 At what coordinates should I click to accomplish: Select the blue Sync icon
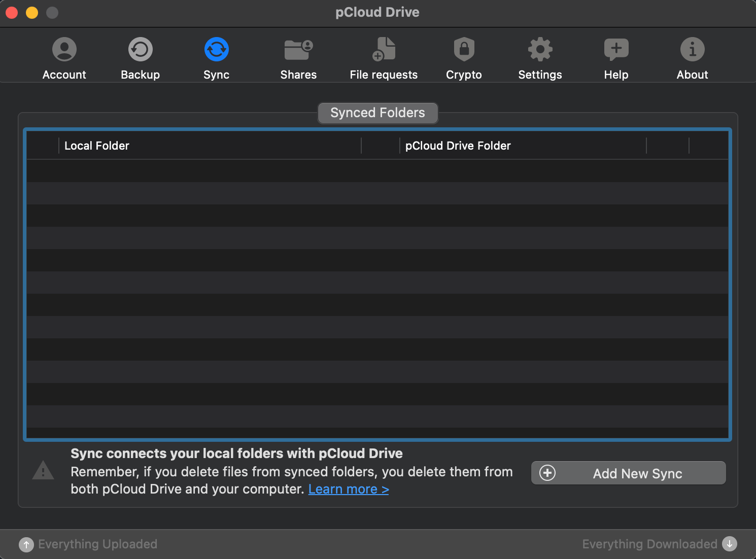(x=217, y=50)
